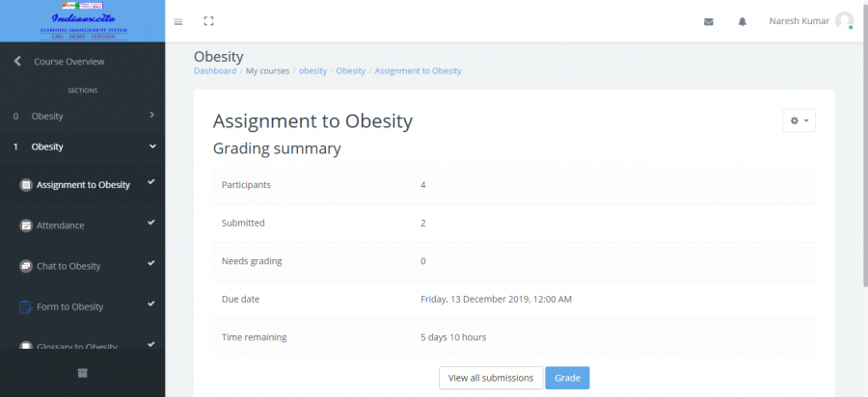Click the blue Grade button

click(x=567, y=378)
